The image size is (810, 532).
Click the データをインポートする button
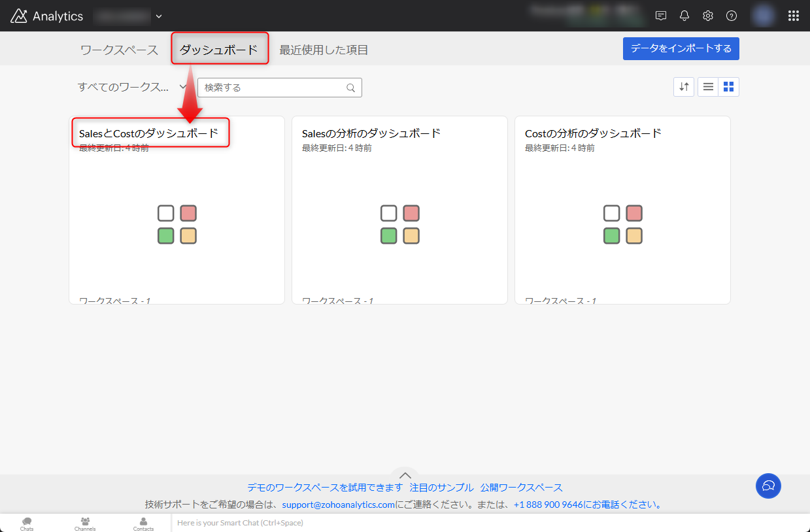[x=681, y=48]
